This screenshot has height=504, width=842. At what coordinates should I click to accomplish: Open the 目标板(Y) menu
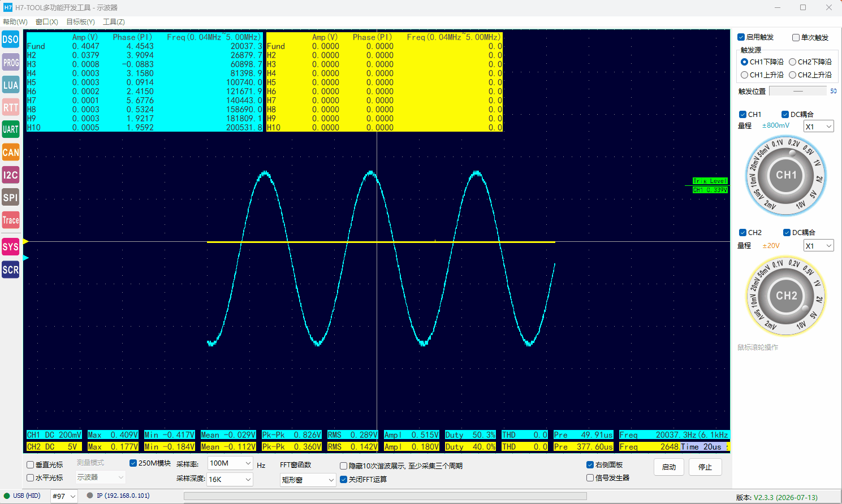click(x=80, y=21)
